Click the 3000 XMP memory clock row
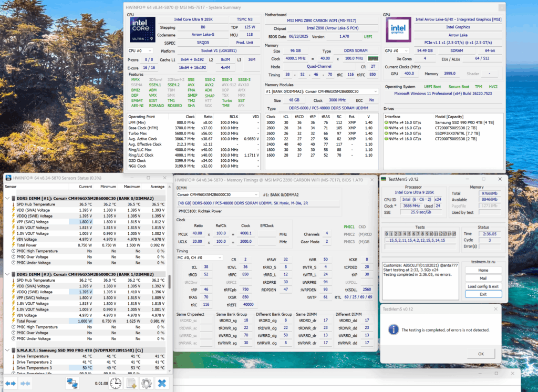The image size is (538, 392). pos(322,122)
